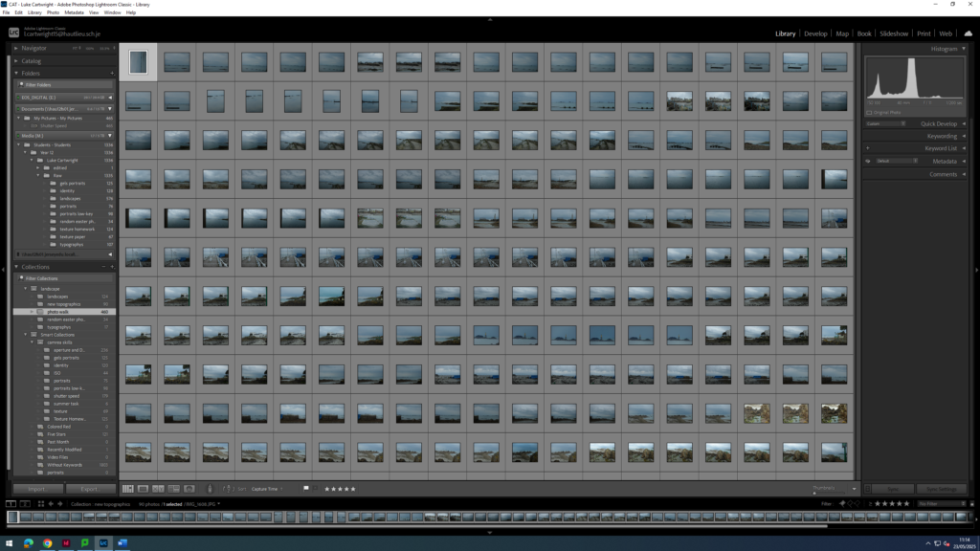980x551 pixels.
Task: Open the cloud sync status icon
Action: click(968, 33)
